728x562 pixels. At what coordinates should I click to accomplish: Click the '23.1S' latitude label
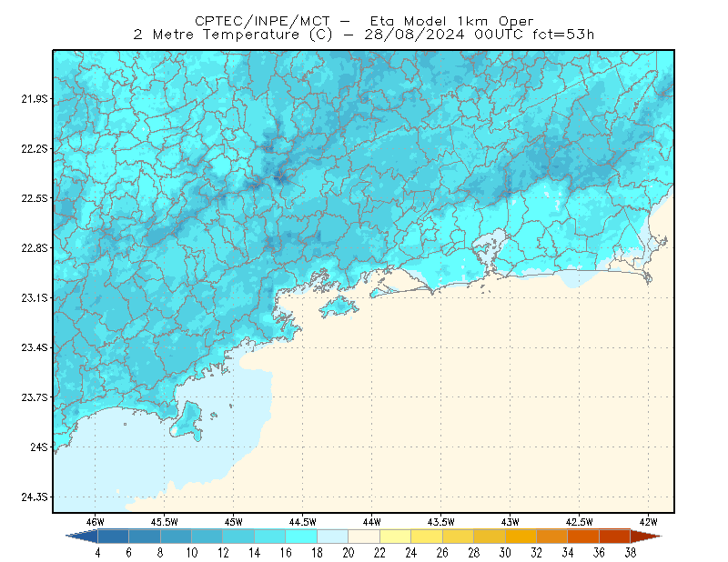(35, 297)
